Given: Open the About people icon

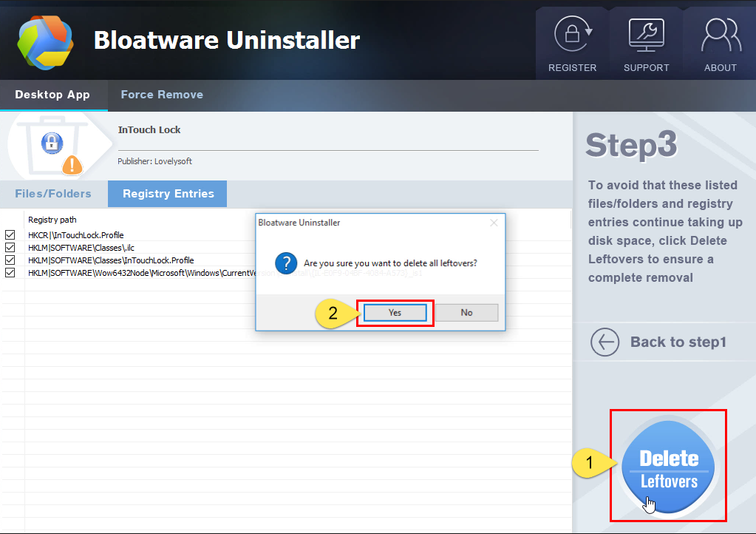Looking at the screenshot, I should [x=721, y=35].
